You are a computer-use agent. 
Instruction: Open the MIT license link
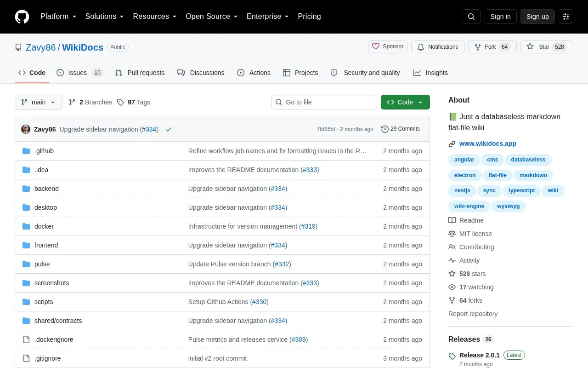tap(470, 234)
